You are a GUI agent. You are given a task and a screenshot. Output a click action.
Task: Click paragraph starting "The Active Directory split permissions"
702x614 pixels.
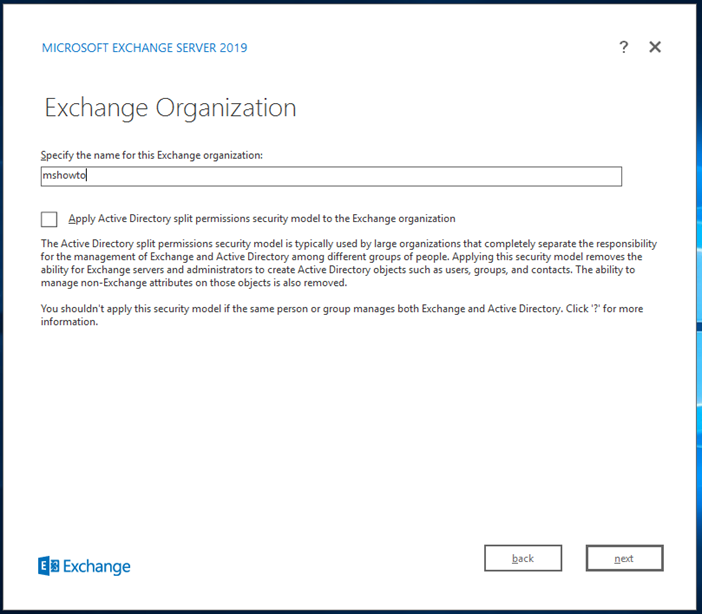pyautogui.click(x=349, y=263)
